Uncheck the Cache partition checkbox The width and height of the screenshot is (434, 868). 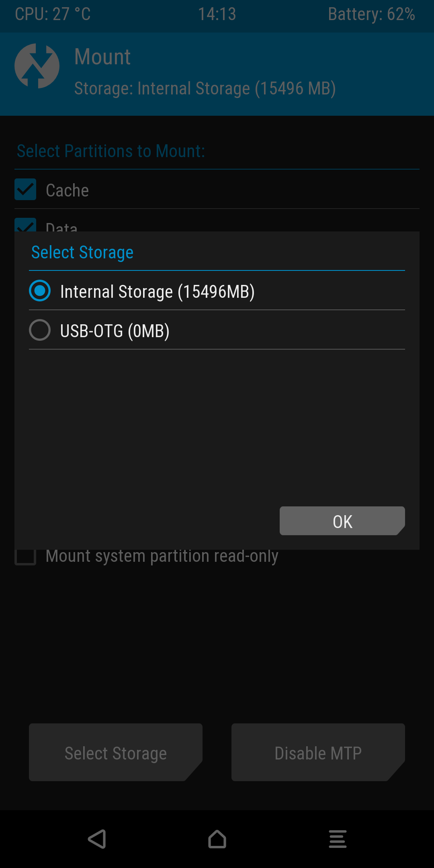pos(25,189)
